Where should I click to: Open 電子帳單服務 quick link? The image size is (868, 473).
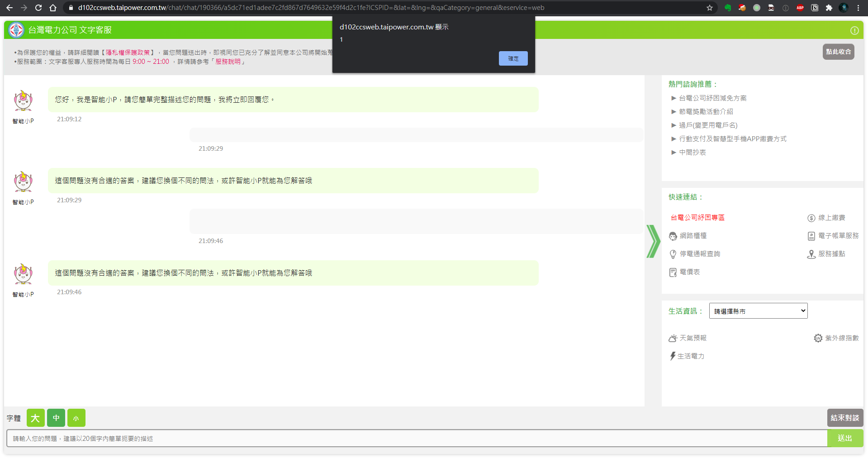click(833, 236)
